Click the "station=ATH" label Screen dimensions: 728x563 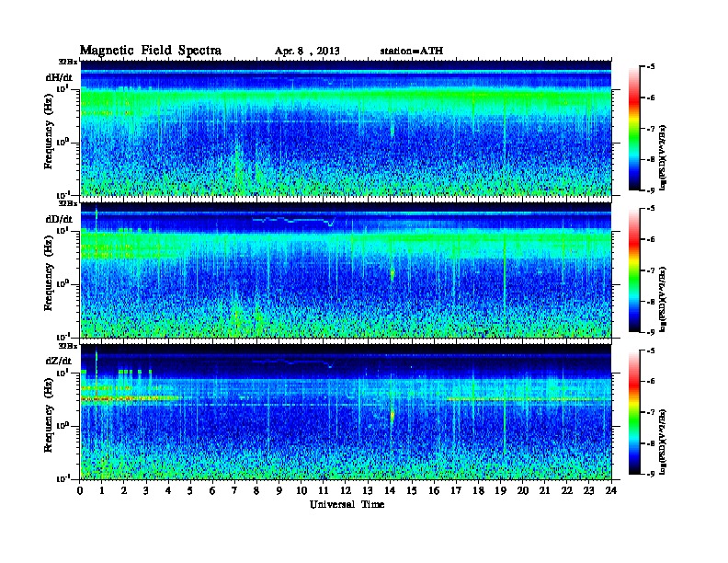coord(412,52)
